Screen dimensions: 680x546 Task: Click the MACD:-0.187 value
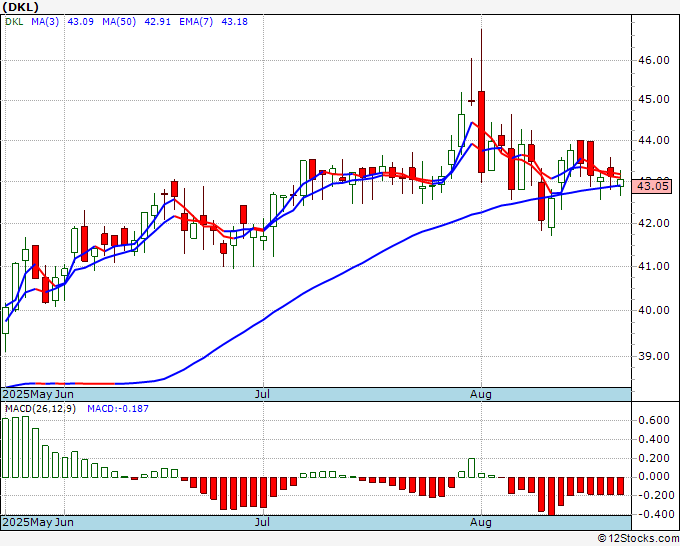pyautogui.click(x=118, y=409)
